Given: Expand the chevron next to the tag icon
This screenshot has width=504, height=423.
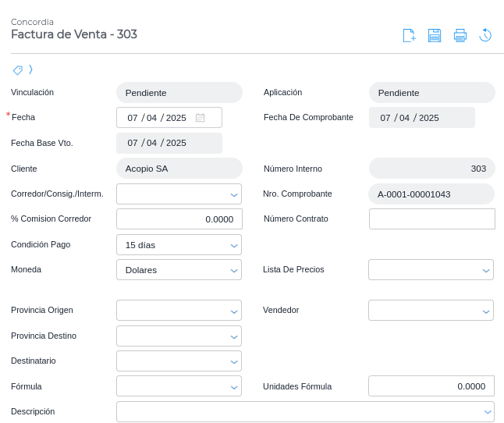Looking at the screenshot, I should pyautogui.click(x=30, y=69).
